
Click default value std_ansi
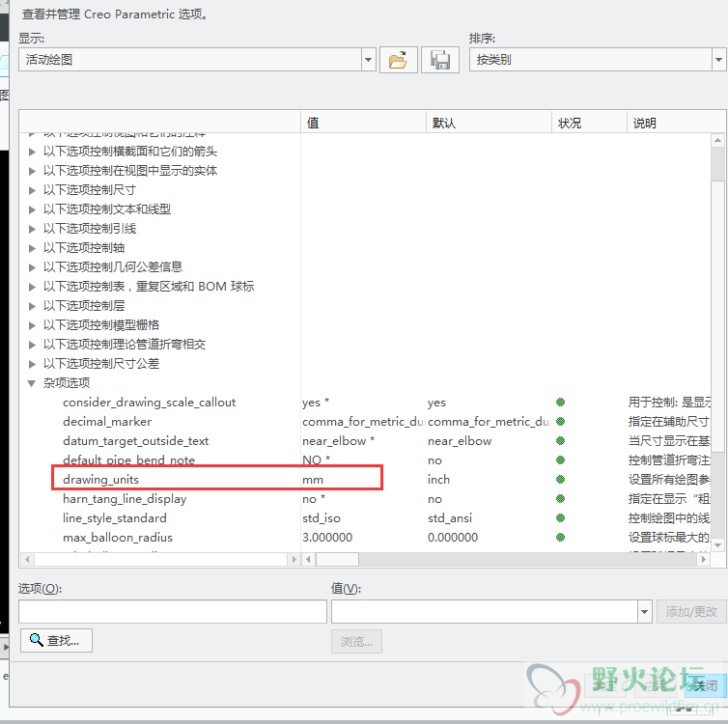click(x=450, y=518)
